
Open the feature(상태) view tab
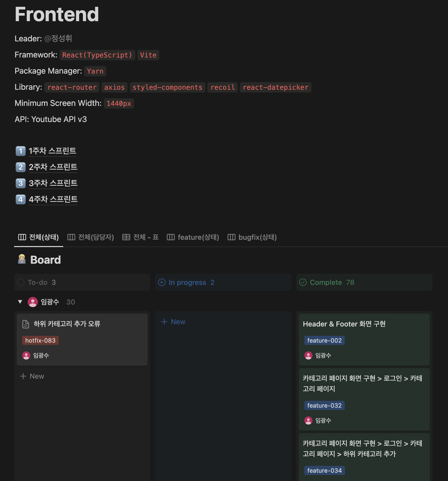(x=193, y=237)
